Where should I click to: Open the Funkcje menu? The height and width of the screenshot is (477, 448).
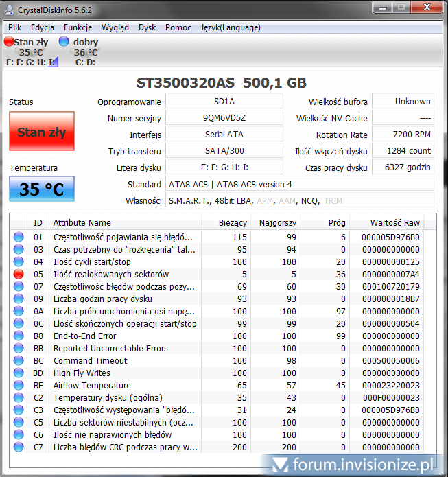click(78, 27)
